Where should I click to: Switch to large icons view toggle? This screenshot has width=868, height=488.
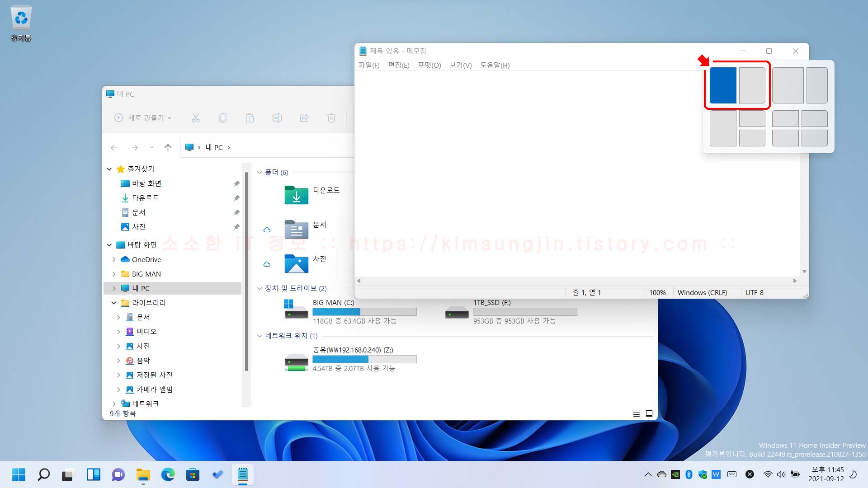(x=649, y=413)
